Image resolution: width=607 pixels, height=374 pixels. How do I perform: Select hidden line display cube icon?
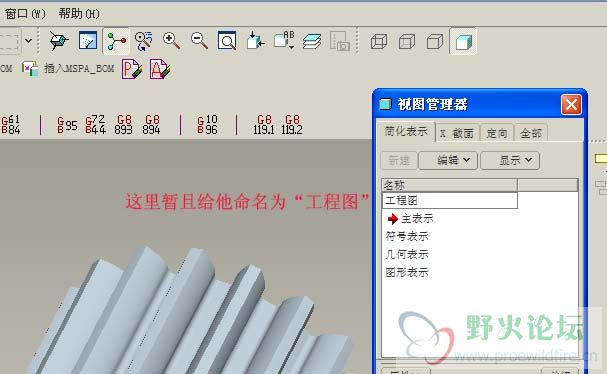407,41
